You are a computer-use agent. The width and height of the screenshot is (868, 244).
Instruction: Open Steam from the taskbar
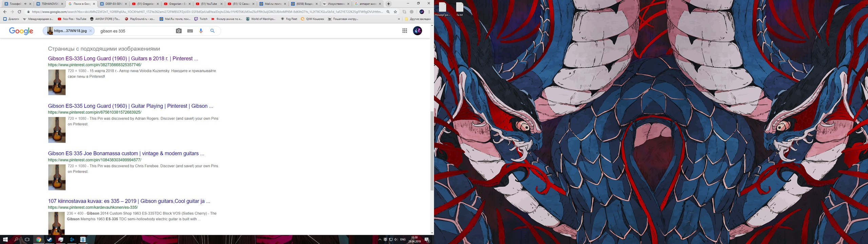coord(50,240)
